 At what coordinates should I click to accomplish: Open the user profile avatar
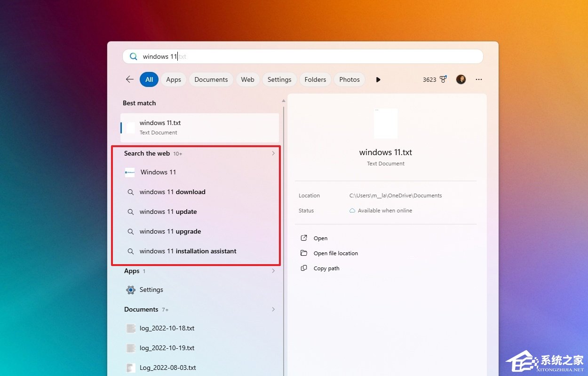(461, 79)
